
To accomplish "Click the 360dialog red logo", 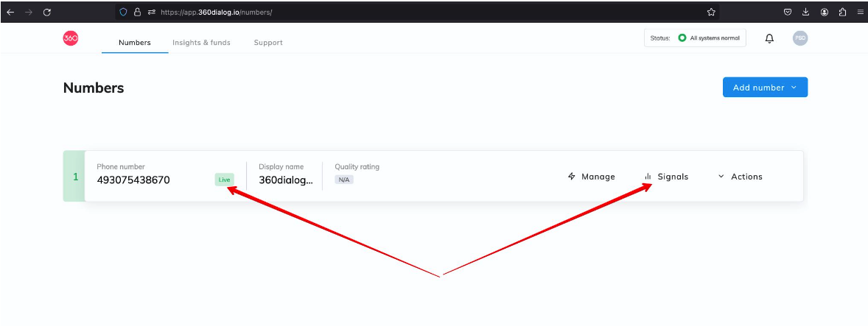I will (x=70, y=38).
